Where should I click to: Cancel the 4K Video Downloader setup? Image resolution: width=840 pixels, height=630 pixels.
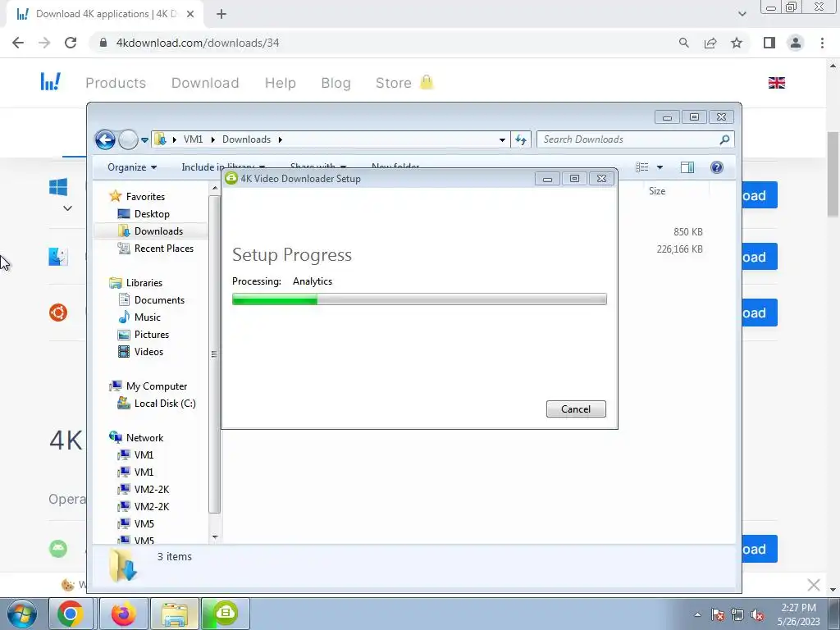tap(576, 409)
